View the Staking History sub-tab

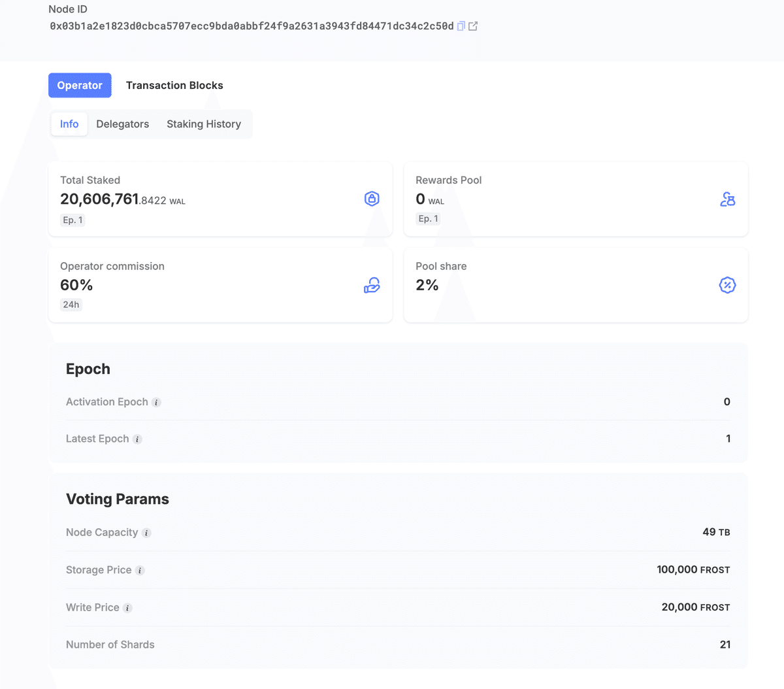click(204, 124)
